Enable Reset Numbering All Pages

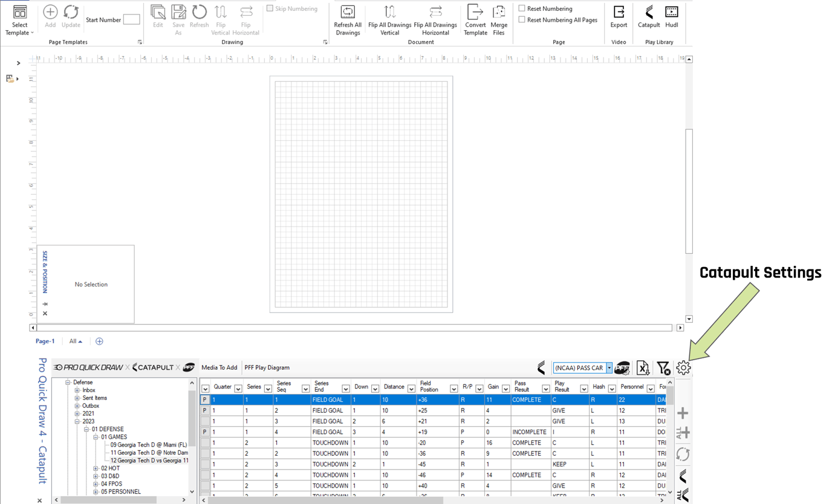[x=521, y=19]
